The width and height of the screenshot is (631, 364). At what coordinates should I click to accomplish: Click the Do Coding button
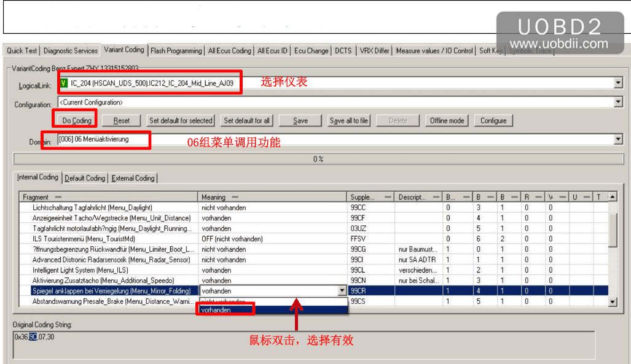(x=77, y=121)
